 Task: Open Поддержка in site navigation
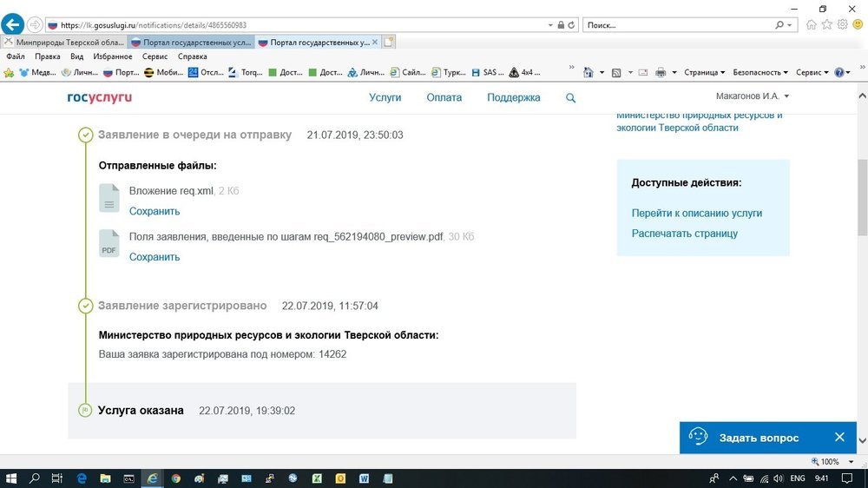513,97
